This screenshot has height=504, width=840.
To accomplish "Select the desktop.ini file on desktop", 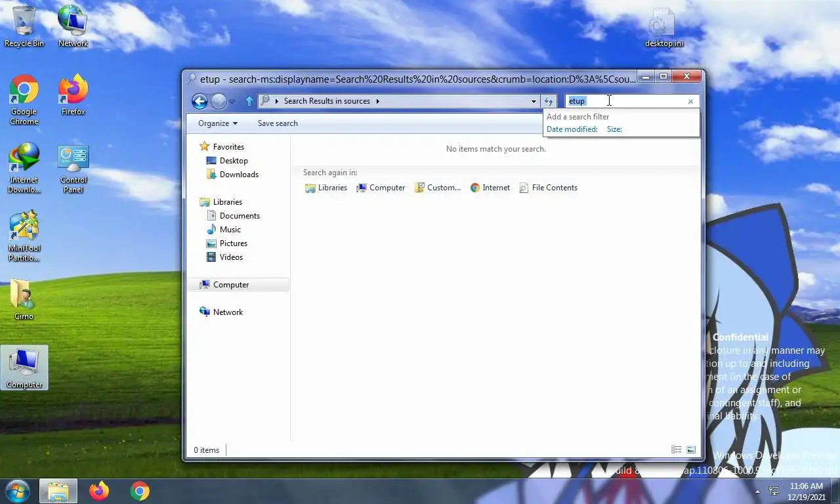I will pos(663,28).
